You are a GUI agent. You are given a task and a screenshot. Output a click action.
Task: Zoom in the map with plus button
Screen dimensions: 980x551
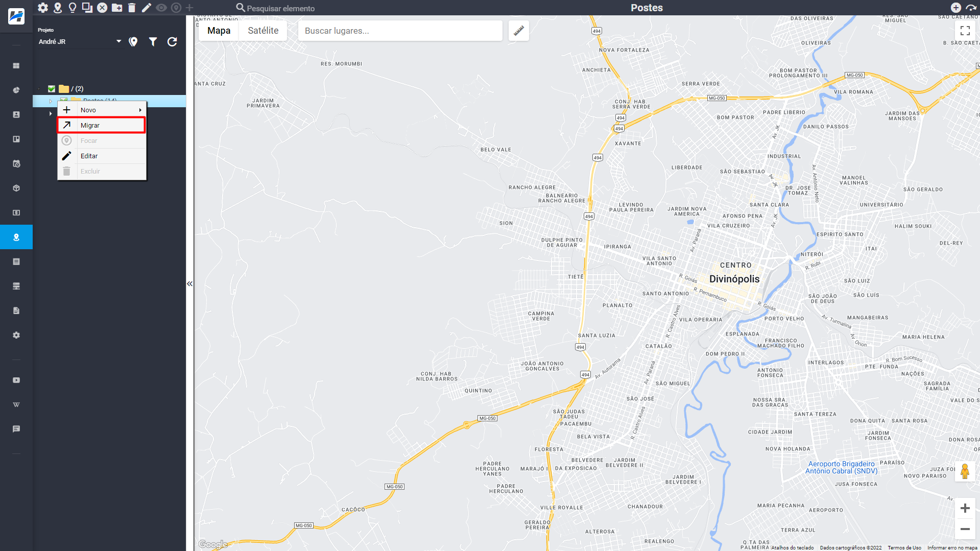tap(965, 508)
